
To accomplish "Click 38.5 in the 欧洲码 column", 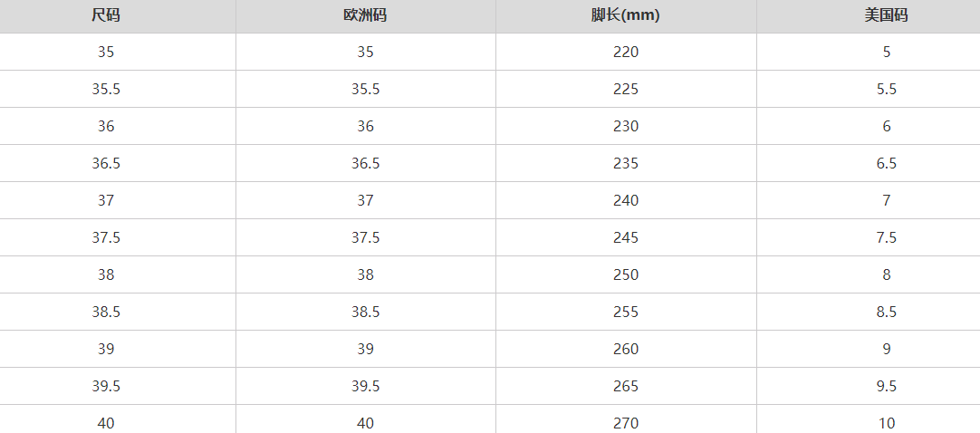I will click(x=365, y=312).
